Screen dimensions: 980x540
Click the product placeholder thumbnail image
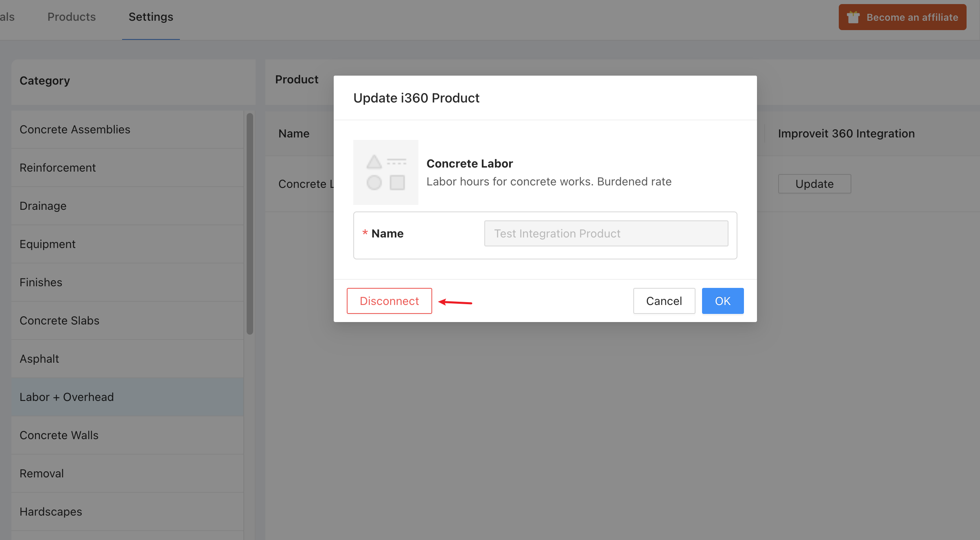click(x=385, y=172)
